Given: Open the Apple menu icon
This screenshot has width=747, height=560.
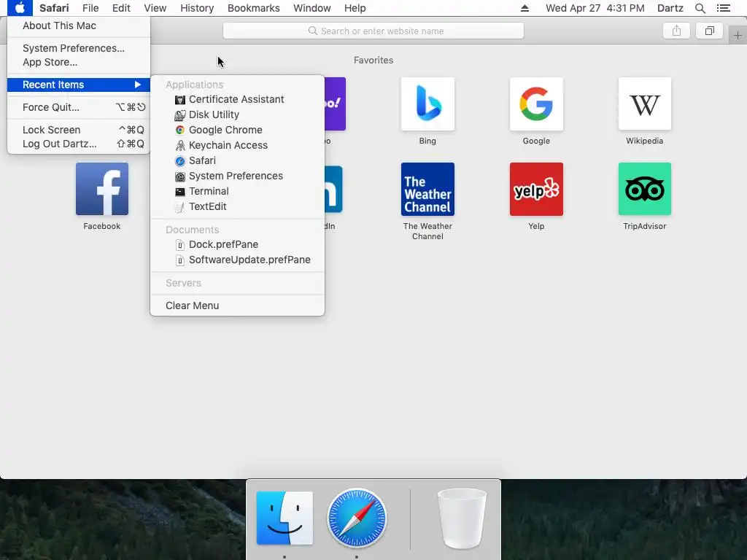Looking at the screenshot, I should point(20,8).
